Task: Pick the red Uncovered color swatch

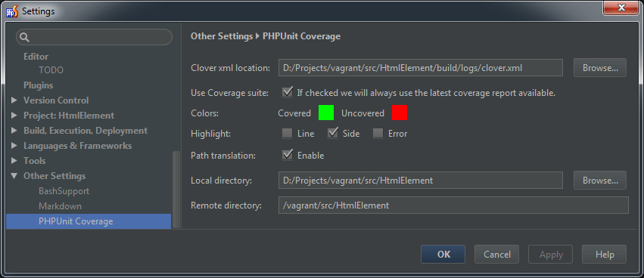Action: pos(400,113)
